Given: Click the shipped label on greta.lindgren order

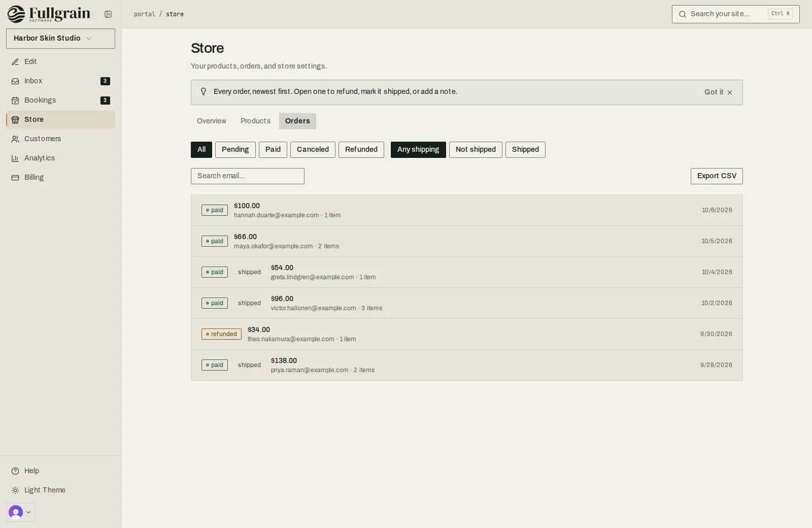Looking at the screenshot, I should pyautogui.click(x=249, y=272).
